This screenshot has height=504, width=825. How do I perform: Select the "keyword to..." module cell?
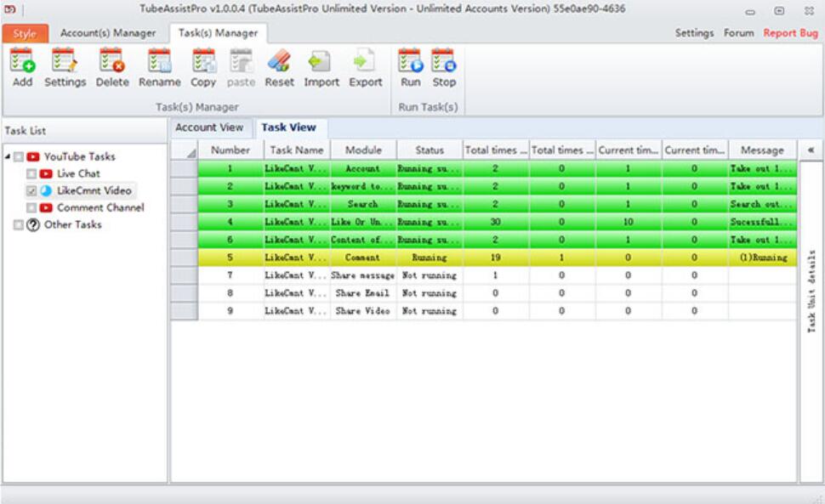pyautogui.click(x=363, y=187)
